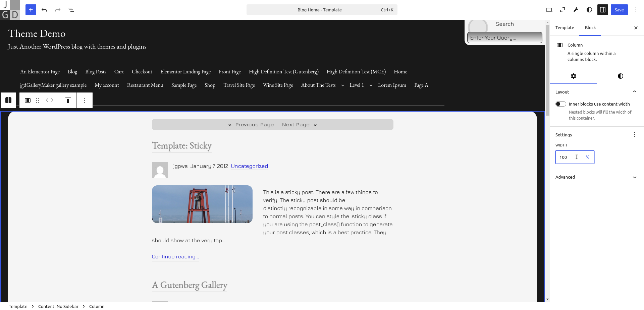This screenshot has height=310, width=644.
Task: Toggle the Settings sidebar panel icon
Action: 602,10
